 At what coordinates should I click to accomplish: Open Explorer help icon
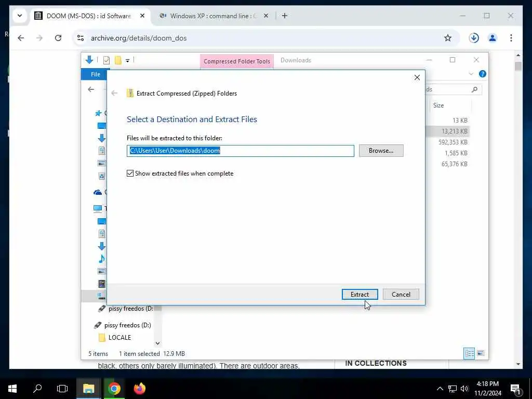[x=483, y=74]
